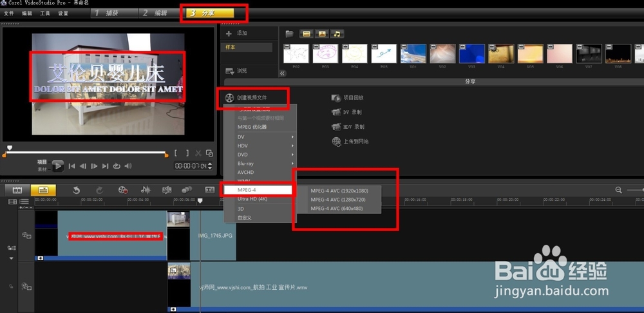Expand DVD submenu
This screenshot has height=313, width=644.
click(x=260, y=155)
